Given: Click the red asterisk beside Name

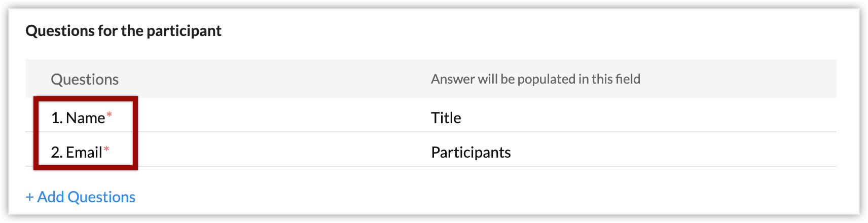Looking at the screenshot, I should [109, 116].
